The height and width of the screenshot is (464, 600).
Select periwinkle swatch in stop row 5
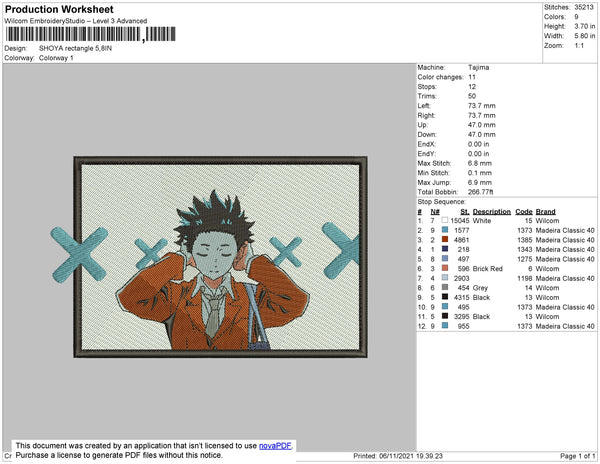tap(445, 259)
